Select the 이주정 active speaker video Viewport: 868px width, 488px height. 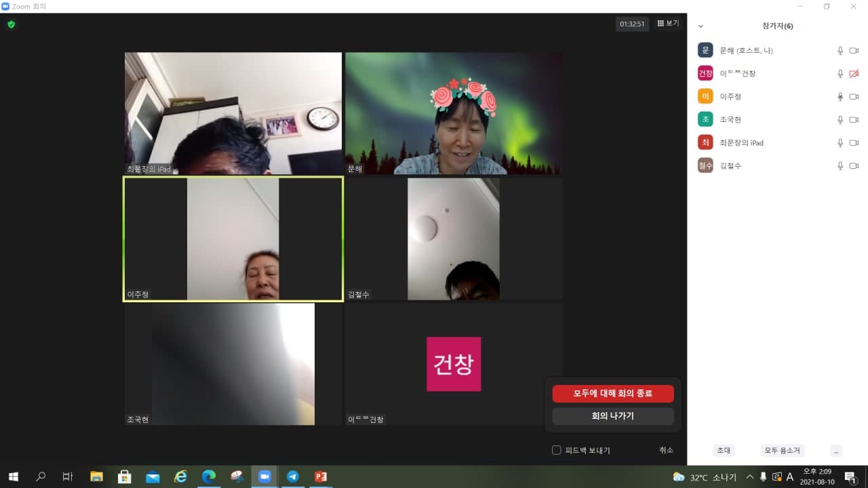[233, 239]
